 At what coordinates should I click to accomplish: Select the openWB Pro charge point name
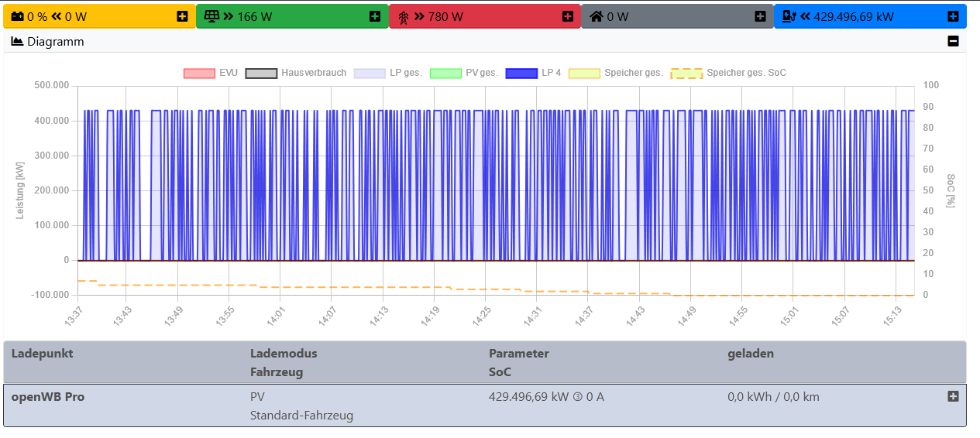coord(47,397)
